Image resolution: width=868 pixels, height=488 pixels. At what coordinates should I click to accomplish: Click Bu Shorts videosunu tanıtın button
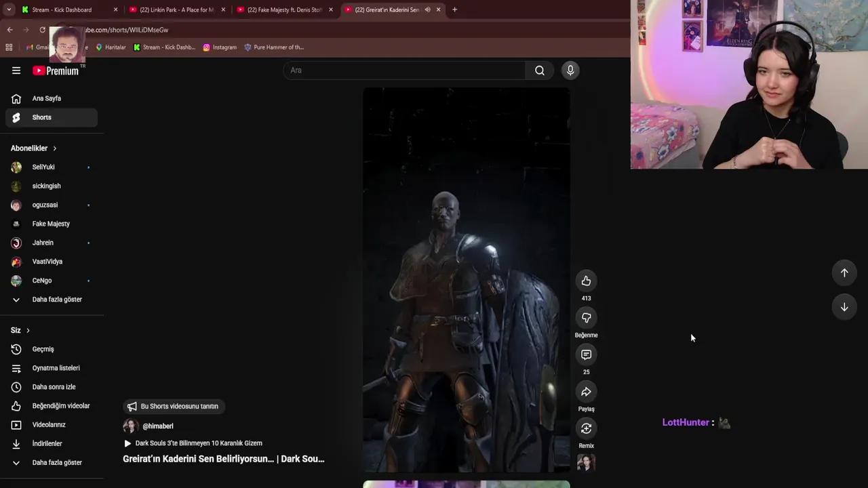[x=174, y=407]
